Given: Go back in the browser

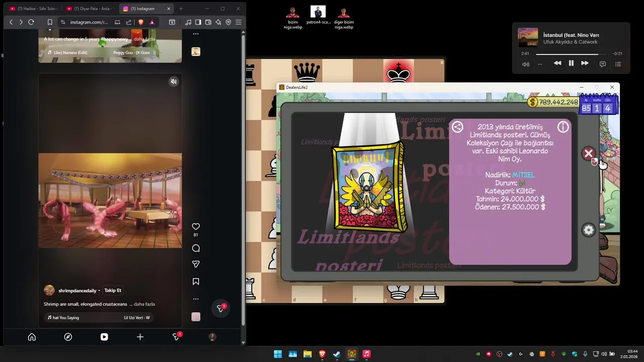Looking at the screenshot, I should pos(11,22).
